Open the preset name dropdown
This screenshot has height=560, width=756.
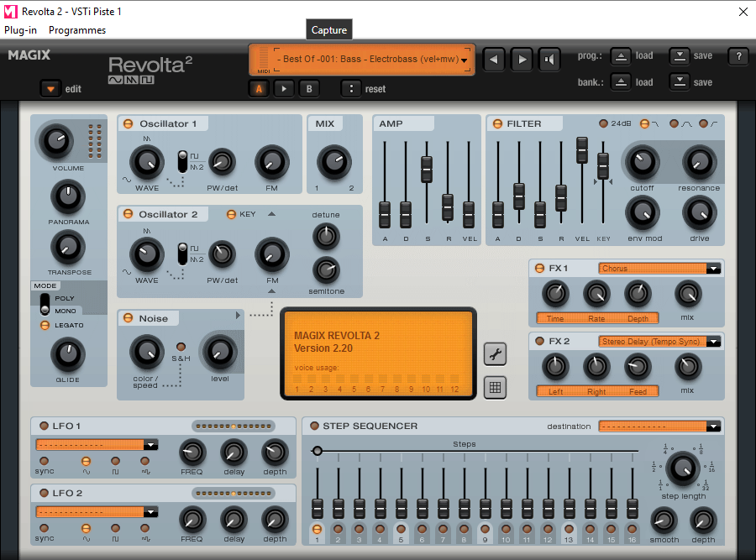[464, 60]
